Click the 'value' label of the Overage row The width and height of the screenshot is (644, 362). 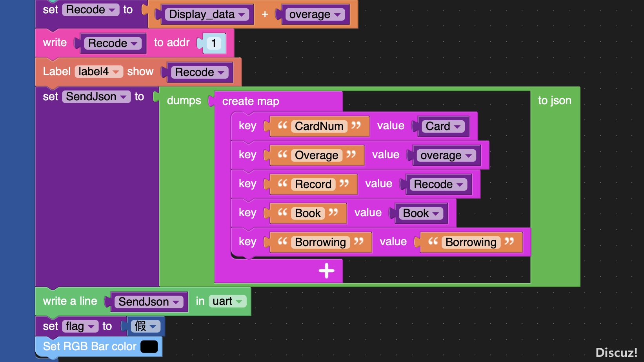coord(386,155)
